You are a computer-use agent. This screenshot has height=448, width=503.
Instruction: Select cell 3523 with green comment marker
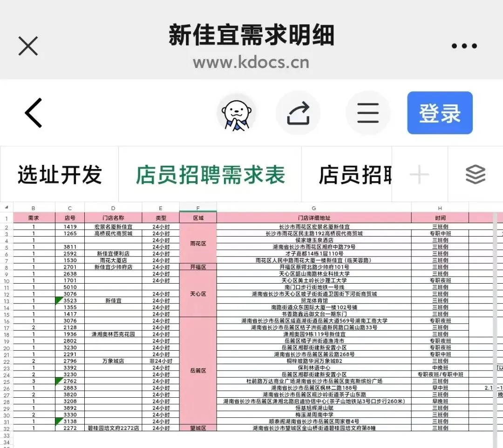(x=70, y=300)
